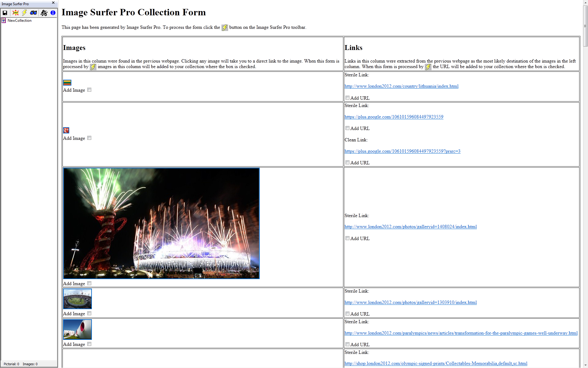Click the scrollbar up arrow
The width and height of the screenshot is (588, 368).
(585, 3)
